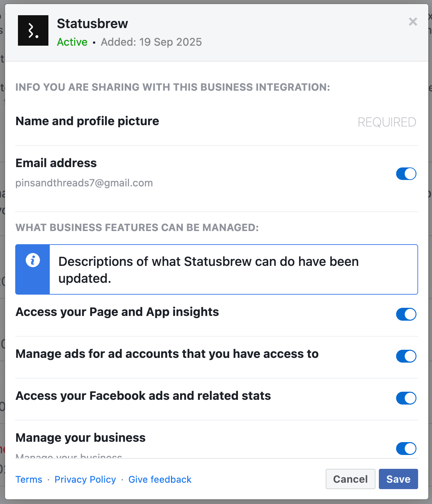Toggle off Access your Page and App insights

tap(406, 314)
